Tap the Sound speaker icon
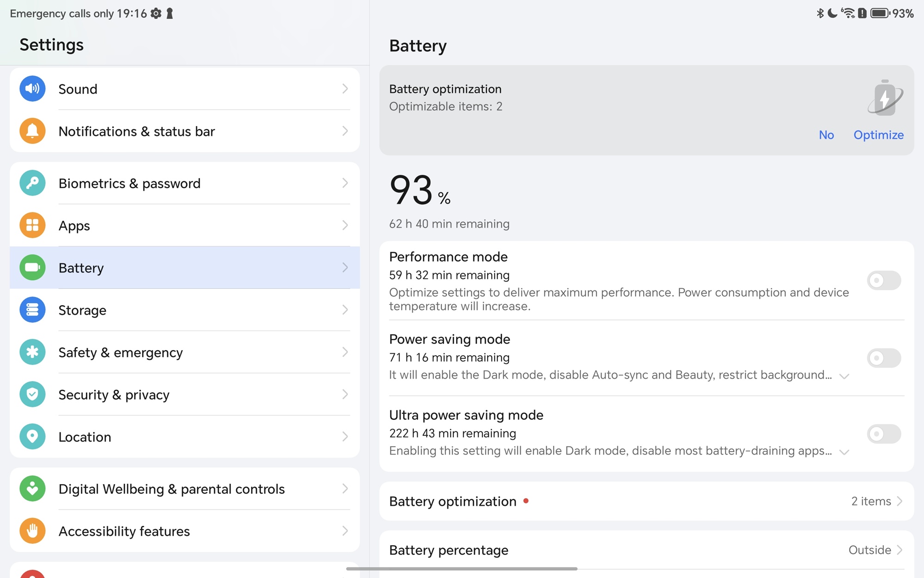Viewport: 924px width, 578px height. click(x=32, y=89)
